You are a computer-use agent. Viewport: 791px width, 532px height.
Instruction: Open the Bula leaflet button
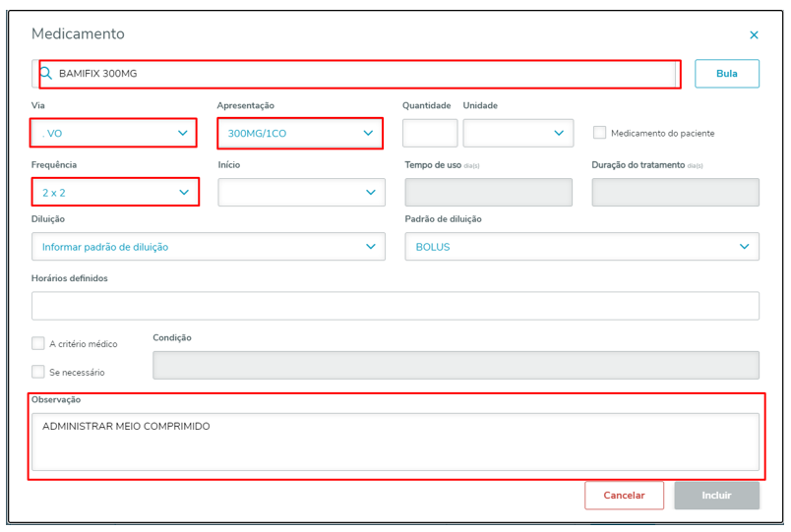pos(726,74)
